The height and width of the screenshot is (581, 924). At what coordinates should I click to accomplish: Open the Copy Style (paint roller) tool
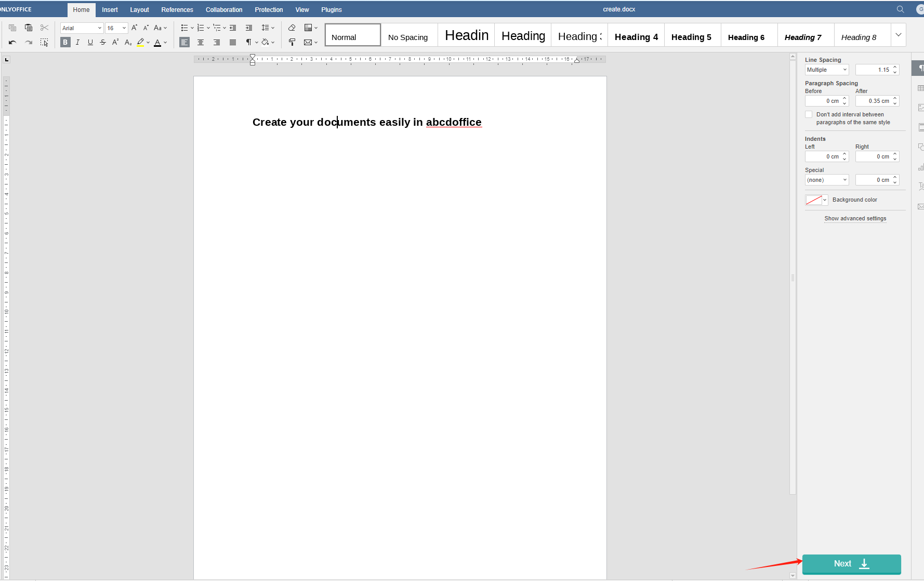[x=292, y=42]
